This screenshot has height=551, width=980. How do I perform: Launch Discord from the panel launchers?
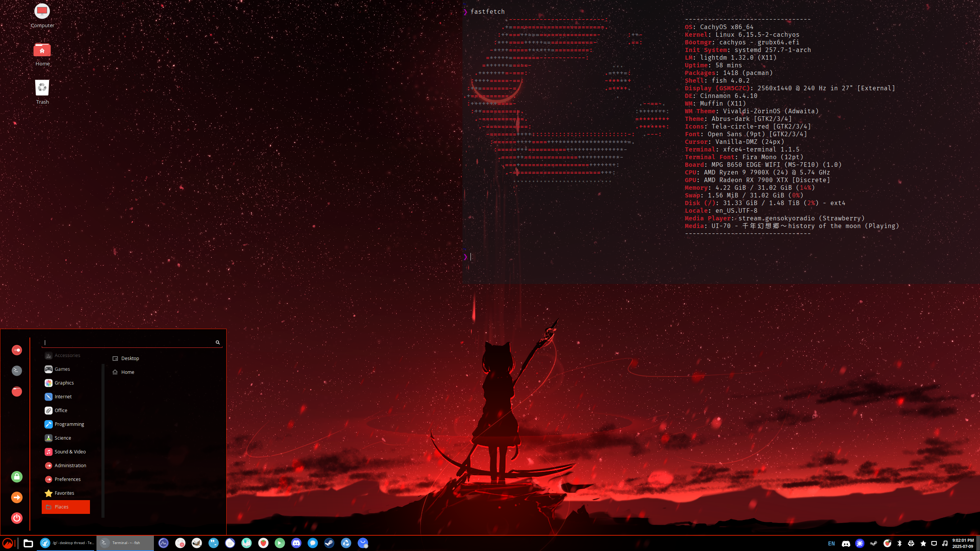(296, 543)
